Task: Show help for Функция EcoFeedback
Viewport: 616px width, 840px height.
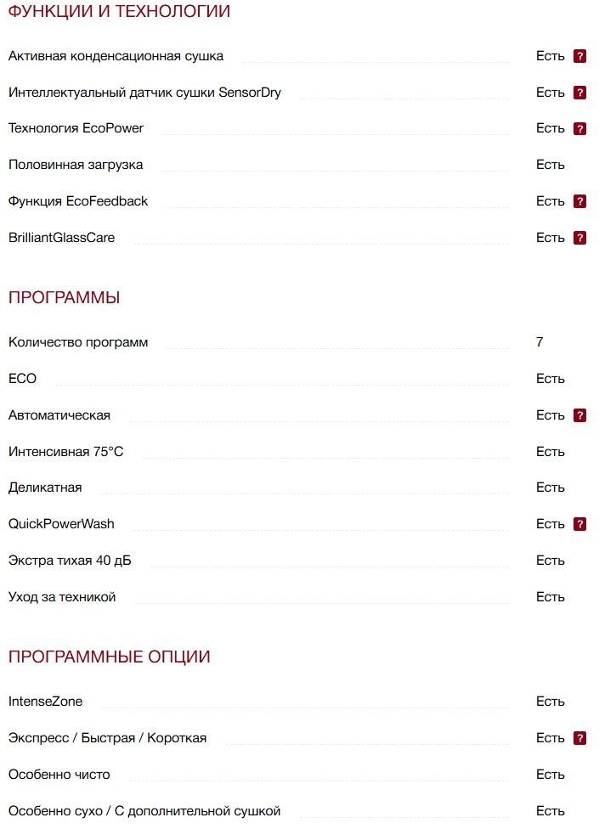Action: point(579,201)
